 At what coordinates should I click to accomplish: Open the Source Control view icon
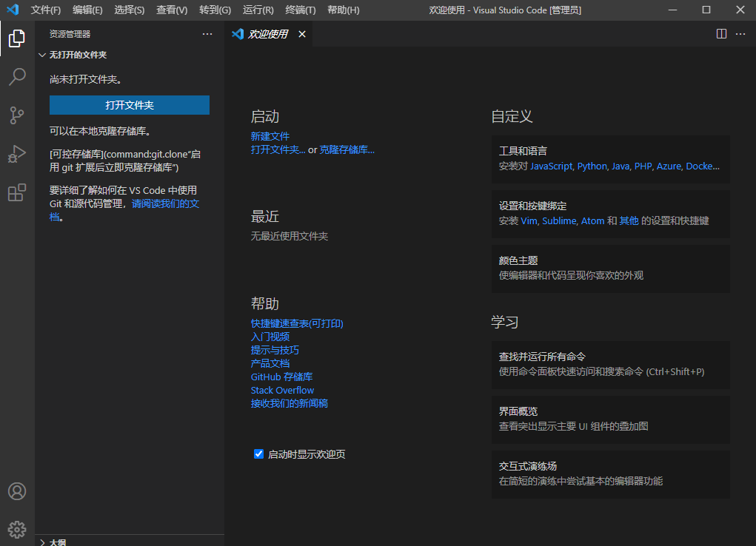(17, 115)
